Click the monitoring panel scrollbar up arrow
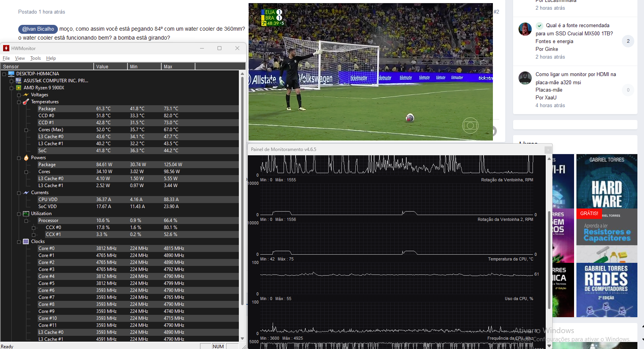The width and height of the screenshot is (644, 349). (x=549, y=159)
